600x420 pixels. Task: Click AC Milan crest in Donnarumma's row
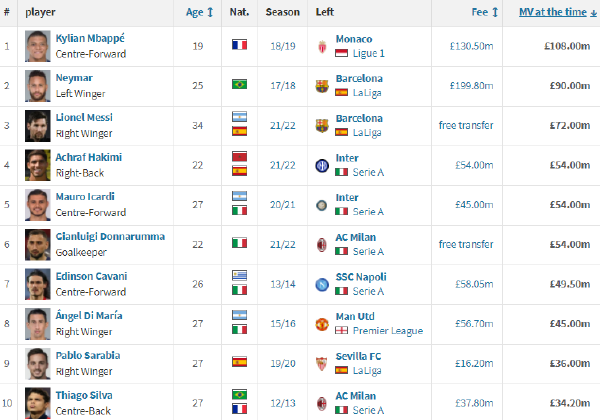point(322,245)
